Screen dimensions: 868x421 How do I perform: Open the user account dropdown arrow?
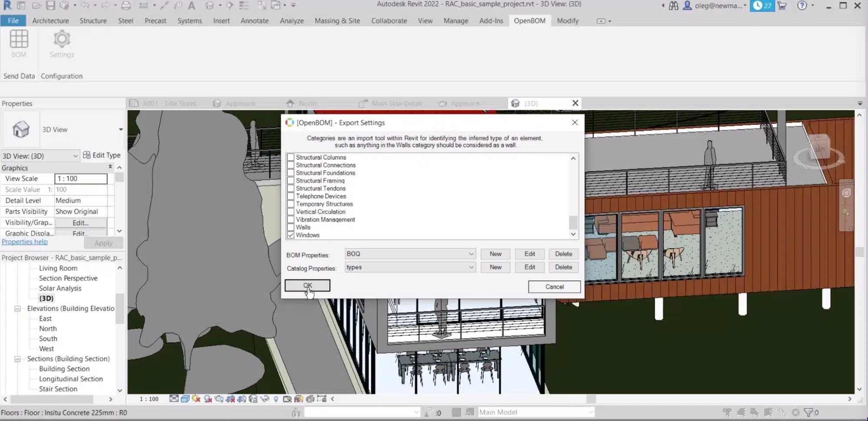pyautogui.click(x=745, y=6)
